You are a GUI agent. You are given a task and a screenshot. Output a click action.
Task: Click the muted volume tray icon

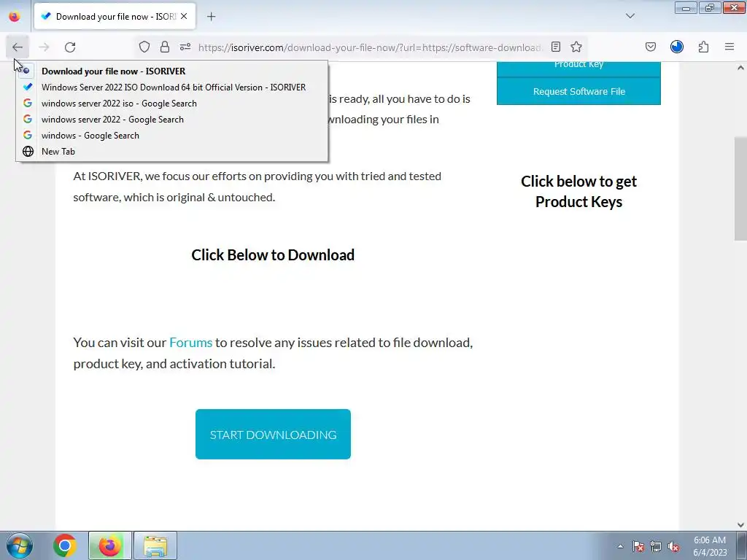673,546
